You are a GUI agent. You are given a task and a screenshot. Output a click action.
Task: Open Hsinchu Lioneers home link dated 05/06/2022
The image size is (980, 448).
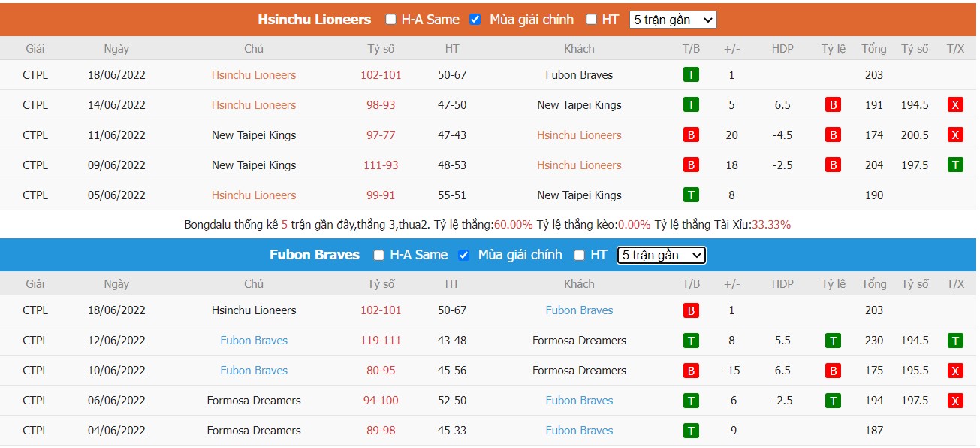(254, 195)
